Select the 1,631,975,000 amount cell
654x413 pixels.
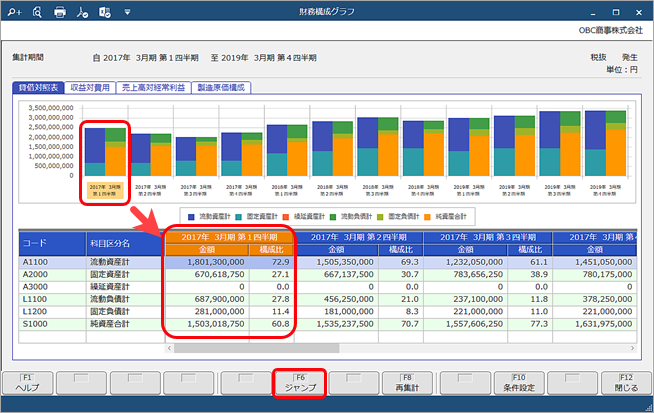[x=595, y=324]
